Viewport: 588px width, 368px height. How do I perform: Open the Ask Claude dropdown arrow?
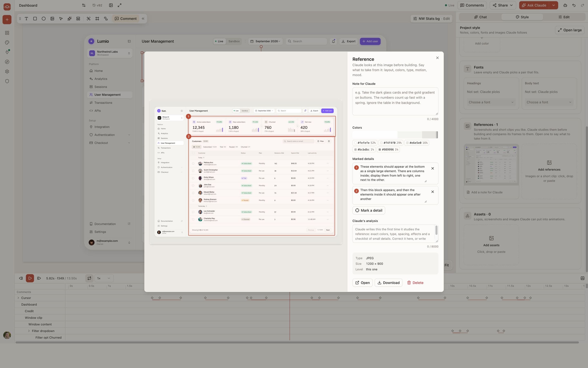click(x=553, y=5)
